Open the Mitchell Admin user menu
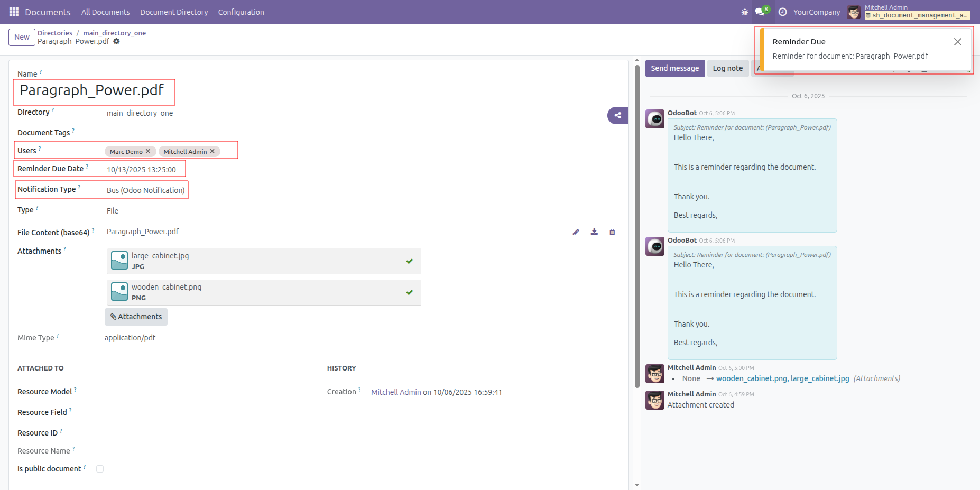The image size is (980, 490). pos(909,12)
